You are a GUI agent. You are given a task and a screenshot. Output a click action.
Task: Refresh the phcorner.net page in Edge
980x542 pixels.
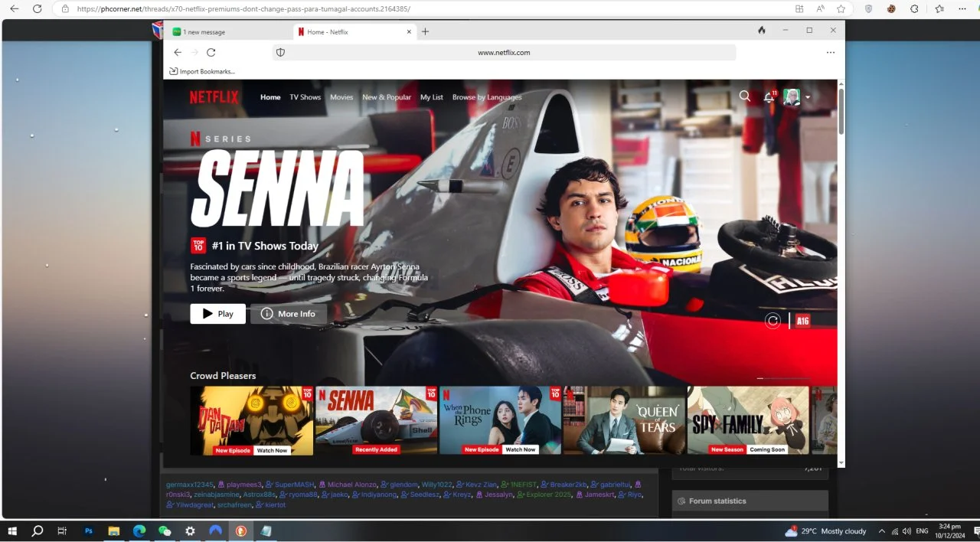(37, 9)
